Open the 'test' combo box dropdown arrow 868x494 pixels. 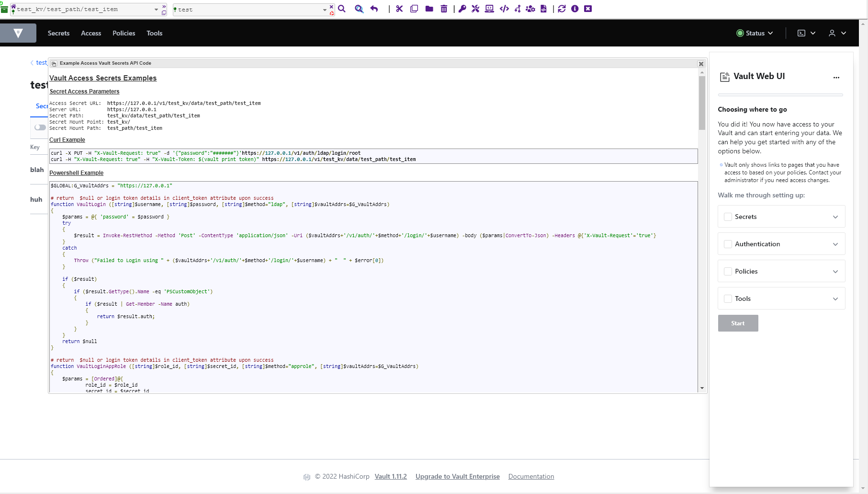coord(325,10)
